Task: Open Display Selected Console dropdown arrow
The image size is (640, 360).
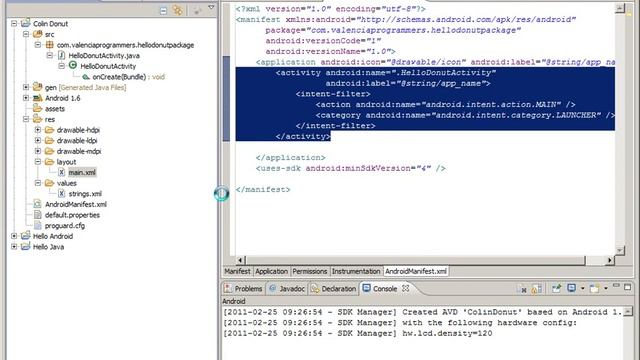Action: [582, 288]
